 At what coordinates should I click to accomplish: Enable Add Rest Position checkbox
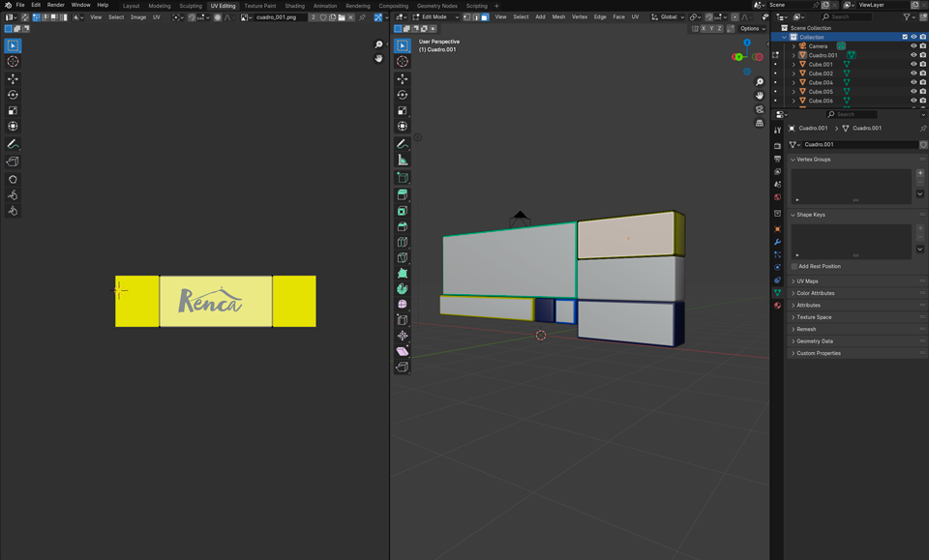pos(794,266)
